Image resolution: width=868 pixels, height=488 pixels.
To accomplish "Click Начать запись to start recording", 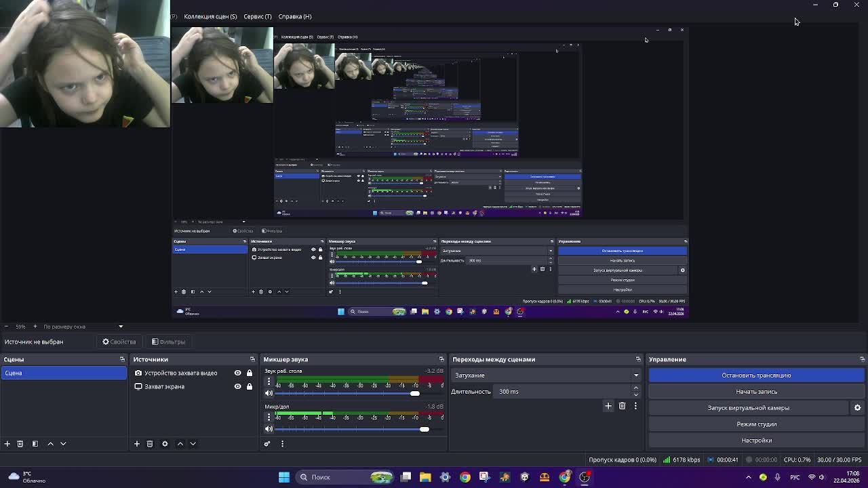I will pos(756,392).
